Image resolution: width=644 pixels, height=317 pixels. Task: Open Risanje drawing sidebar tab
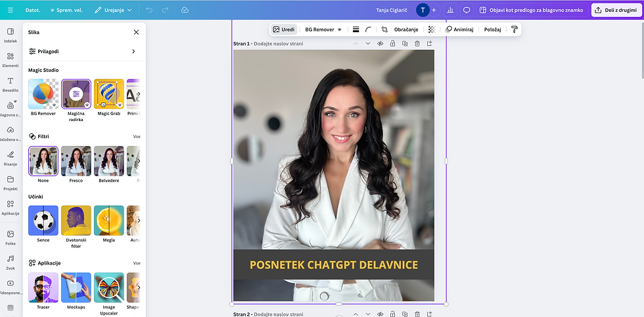click(11, 158)
